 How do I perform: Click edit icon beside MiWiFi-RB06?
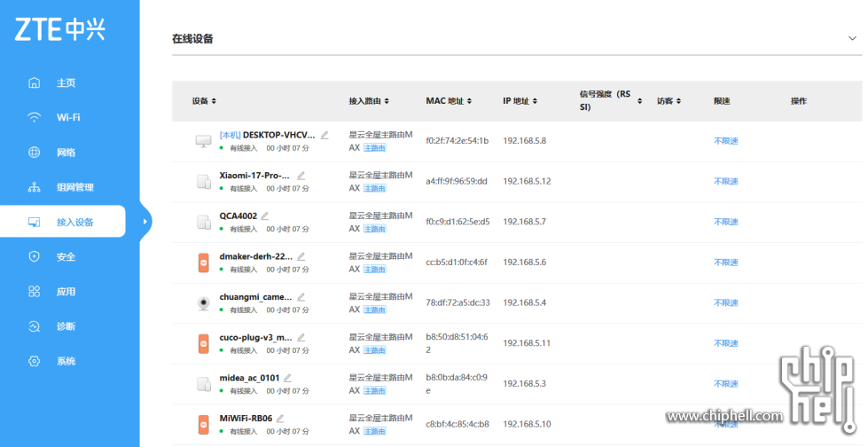click(x=280, y=418)
